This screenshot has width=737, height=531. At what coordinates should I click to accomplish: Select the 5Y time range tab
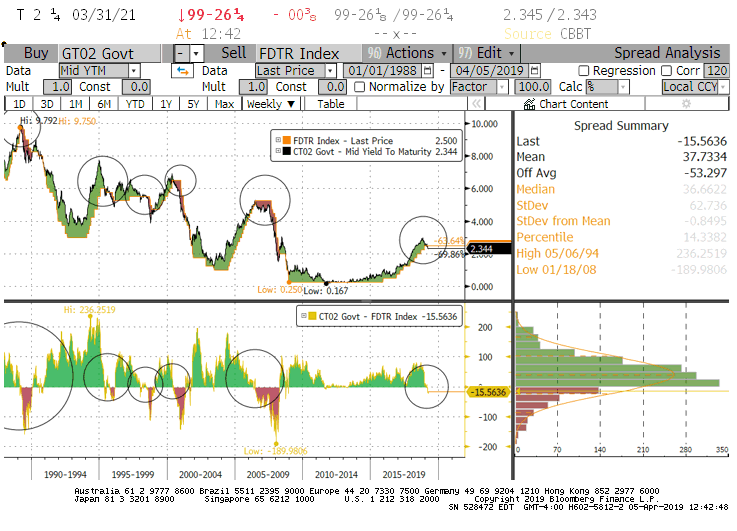(194, 104)
